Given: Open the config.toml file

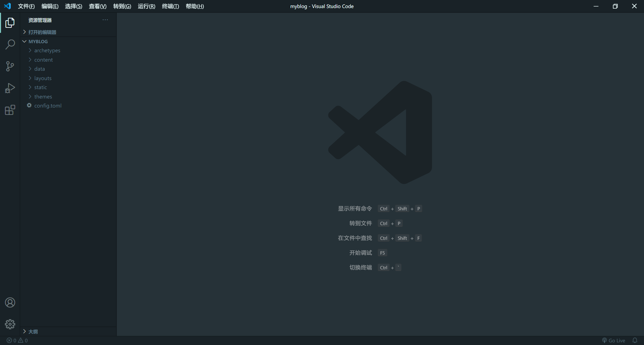Looking at the screenshot, I should [x=68, y=106].
